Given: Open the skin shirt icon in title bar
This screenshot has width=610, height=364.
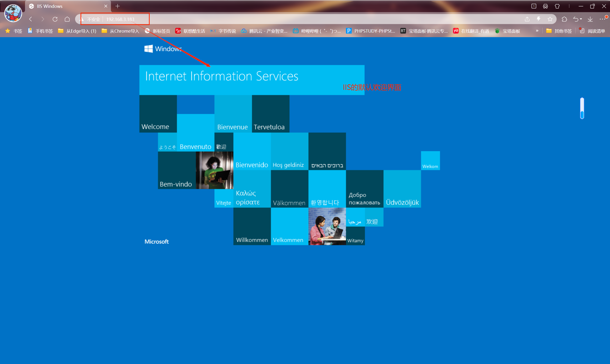Looking at the screenshot, I should [557, 6].
